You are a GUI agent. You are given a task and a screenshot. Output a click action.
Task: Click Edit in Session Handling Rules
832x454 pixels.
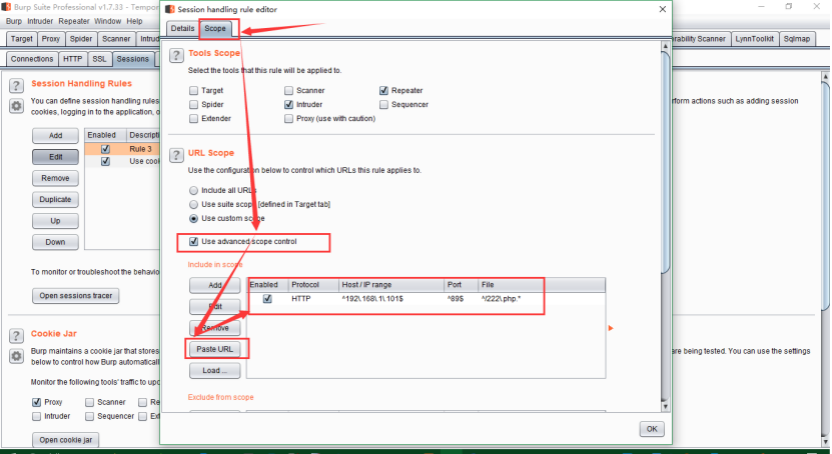pos(55,157)
